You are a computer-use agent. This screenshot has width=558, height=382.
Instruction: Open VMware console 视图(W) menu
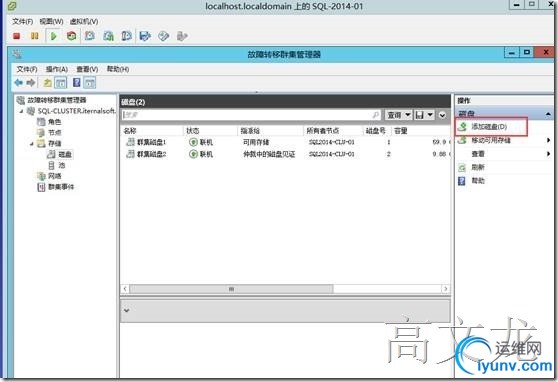point(52,21)
